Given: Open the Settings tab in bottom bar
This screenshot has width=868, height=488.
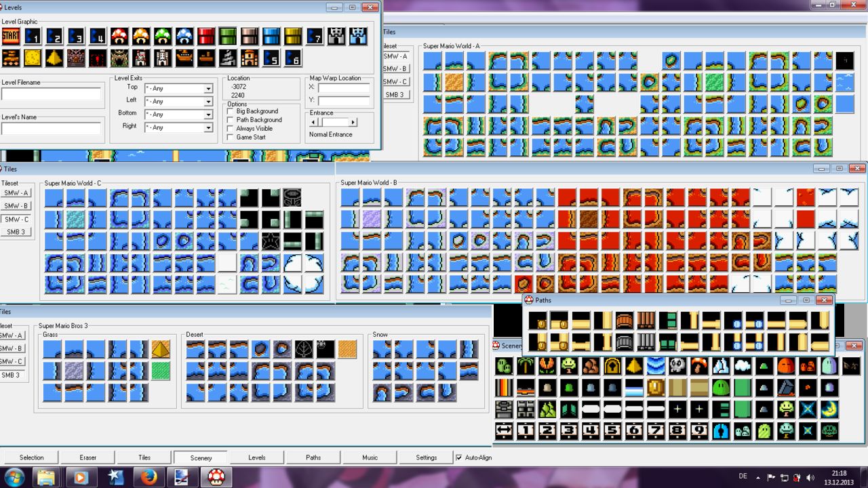Looking at the screenshot, I should [x=427, y=457].
